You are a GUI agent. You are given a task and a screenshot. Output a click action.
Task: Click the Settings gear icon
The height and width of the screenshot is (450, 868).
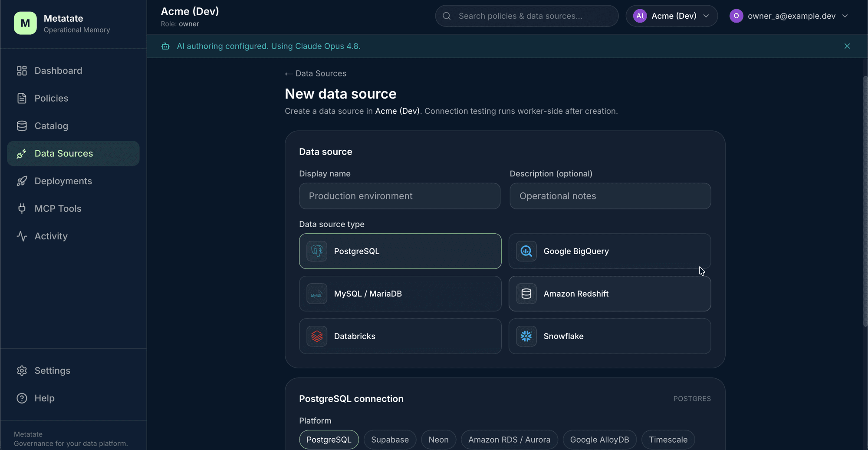coord(22,371)
